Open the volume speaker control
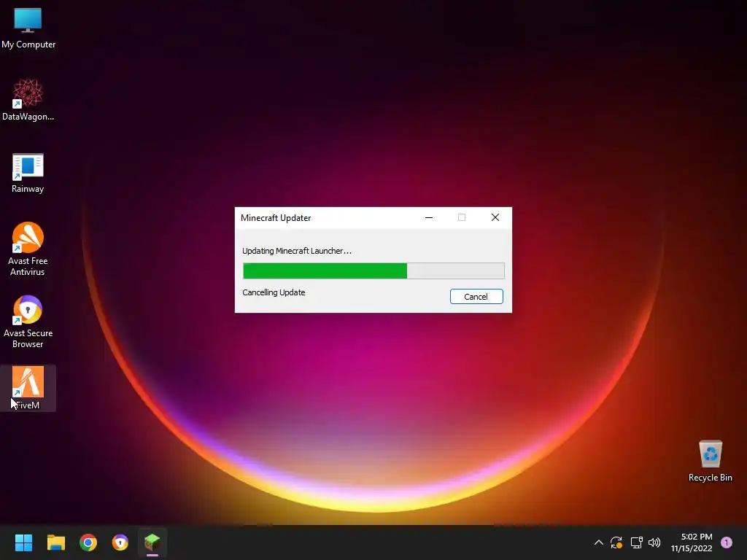 click(x=654, y=542)
